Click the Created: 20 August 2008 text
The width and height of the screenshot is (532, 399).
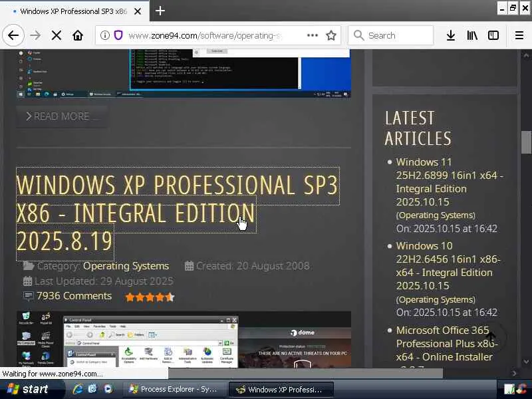(253, 266)
